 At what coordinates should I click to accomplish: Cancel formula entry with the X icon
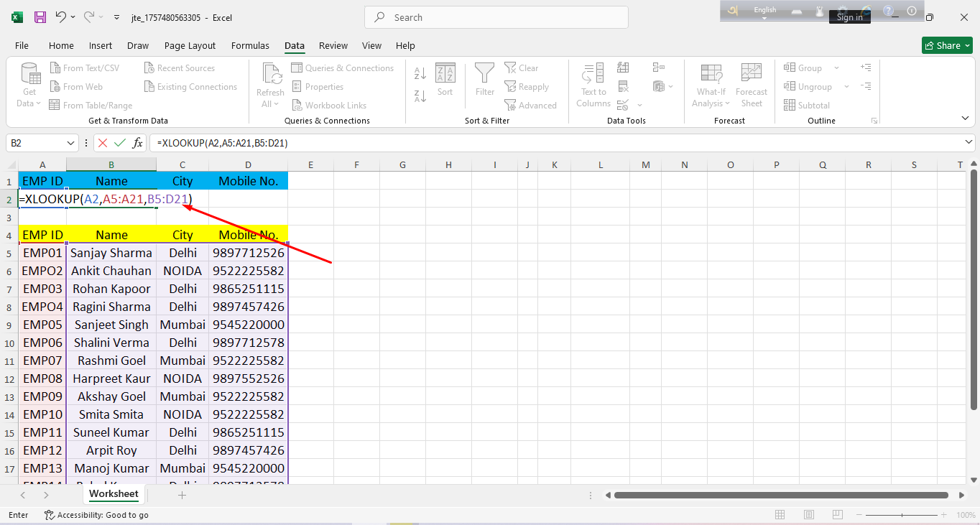tap(103, 143)
